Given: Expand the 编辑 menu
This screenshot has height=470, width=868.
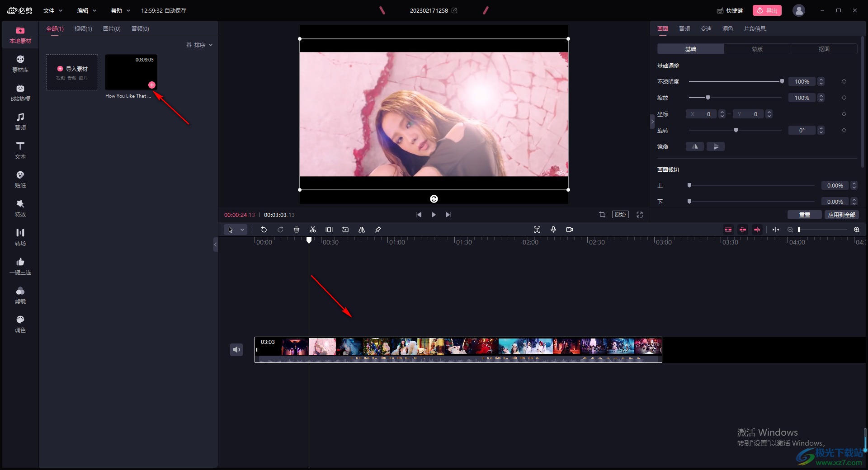Looking at the screenshot, I should (86, 10).
